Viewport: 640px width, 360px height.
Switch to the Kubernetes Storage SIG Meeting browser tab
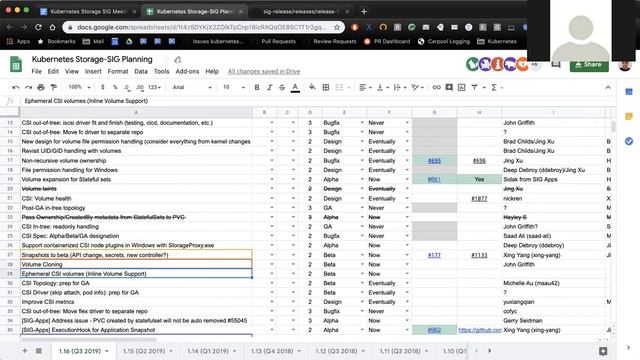tap(87, 11)
